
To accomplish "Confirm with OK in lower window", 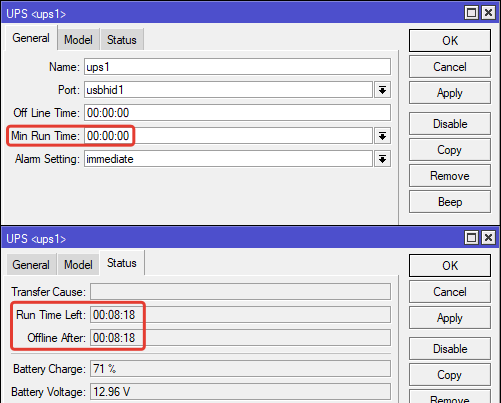I will pos(450,266).
